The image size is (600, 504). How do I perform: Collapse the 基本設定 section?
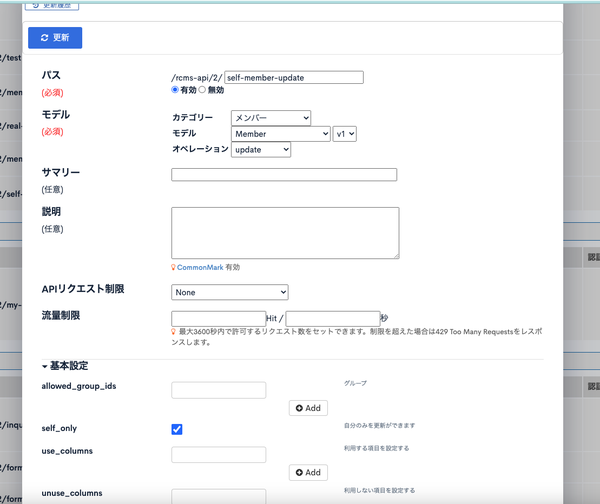click(65, 366)
